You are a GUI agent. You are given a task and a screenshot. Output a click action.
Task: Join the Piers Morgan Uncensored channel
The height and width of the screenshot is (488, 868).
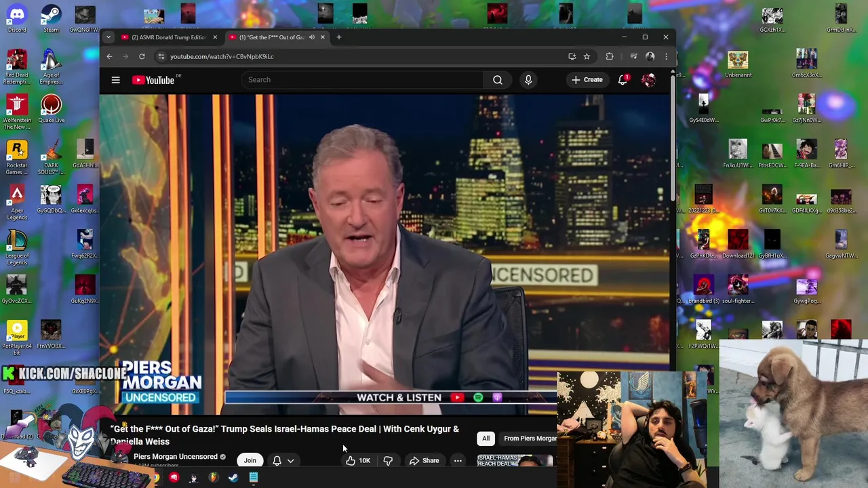click(x=250, y=460)
